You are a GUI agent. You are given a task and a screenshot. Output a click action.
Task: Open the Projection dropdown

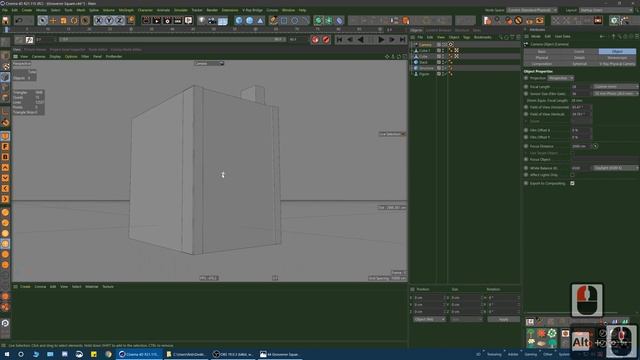(560, 78)
